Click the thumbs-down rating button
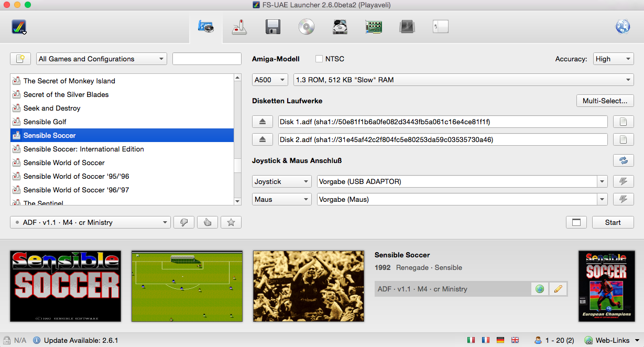 [x=184, y=222]
